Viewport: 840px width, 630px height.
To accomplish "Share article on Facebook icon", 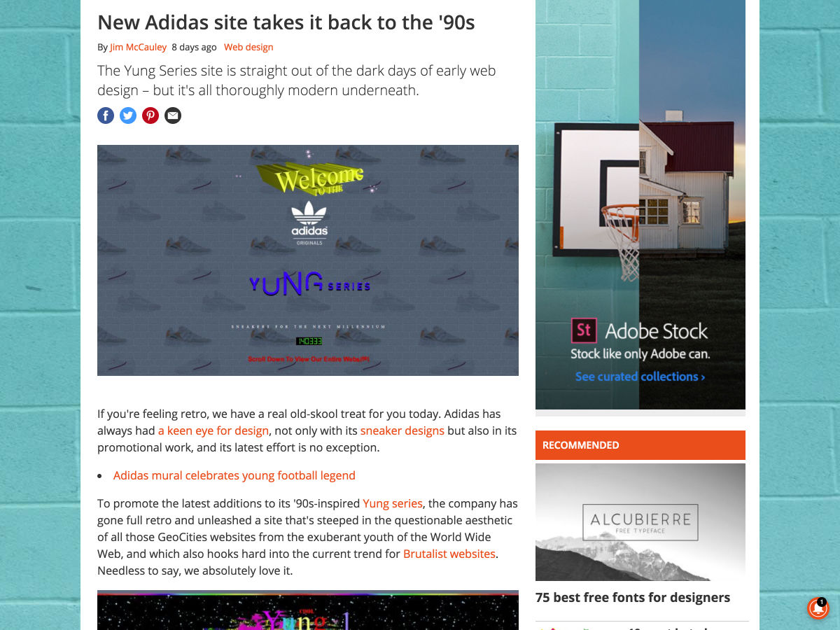I will 106,115.
